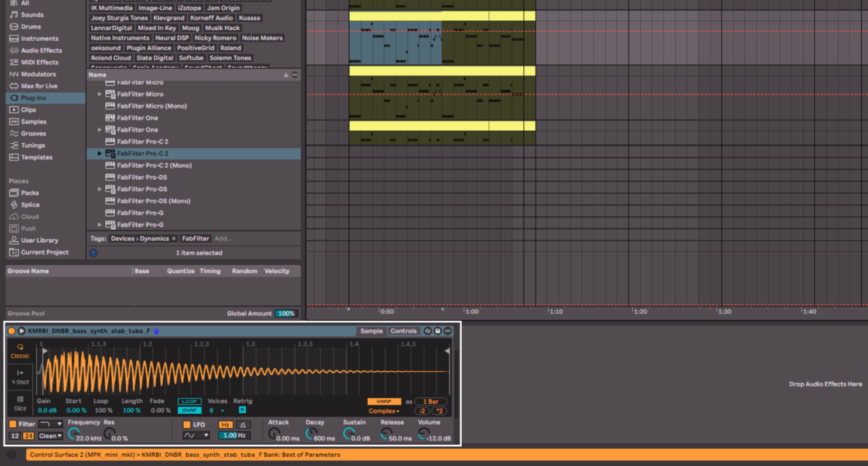Open the LFO waveform dropdown
The image size is (868, 466).
[196, 435]
